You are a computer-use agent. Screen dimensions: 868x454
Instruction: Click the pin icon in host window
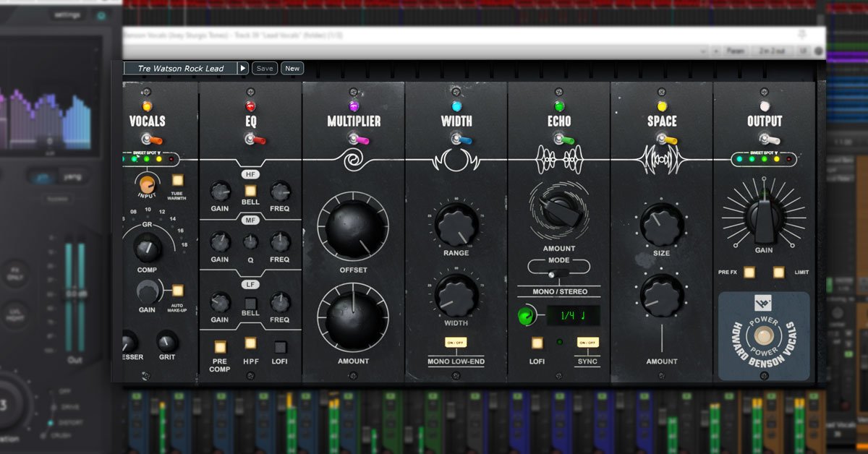tap(801, 34)
